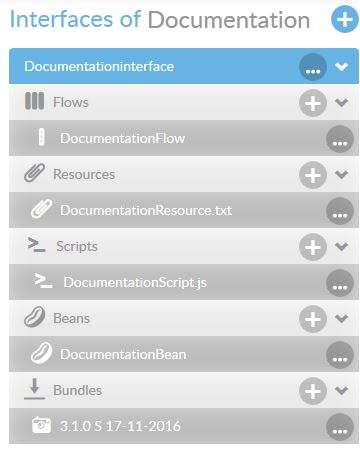The image size is (360, 452).
Task: Collapse the Documentationinterface section chevron
Action: click(x=342, y=66)
